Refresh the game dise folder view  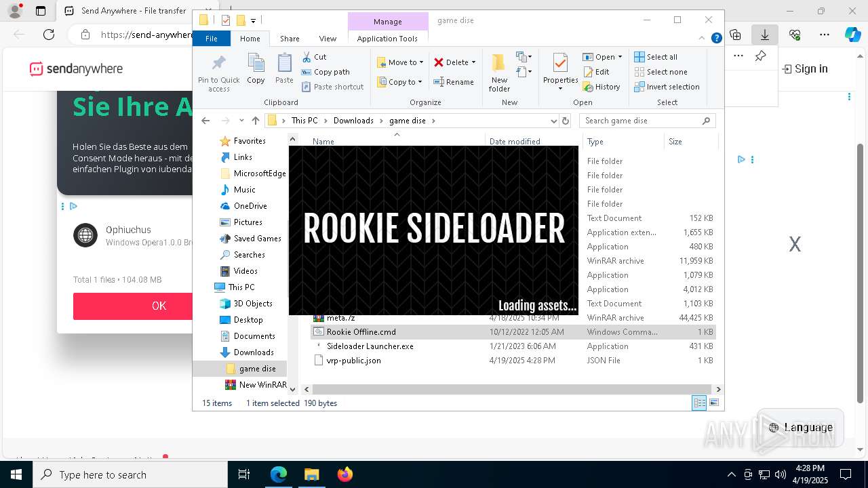click(566, 121)
